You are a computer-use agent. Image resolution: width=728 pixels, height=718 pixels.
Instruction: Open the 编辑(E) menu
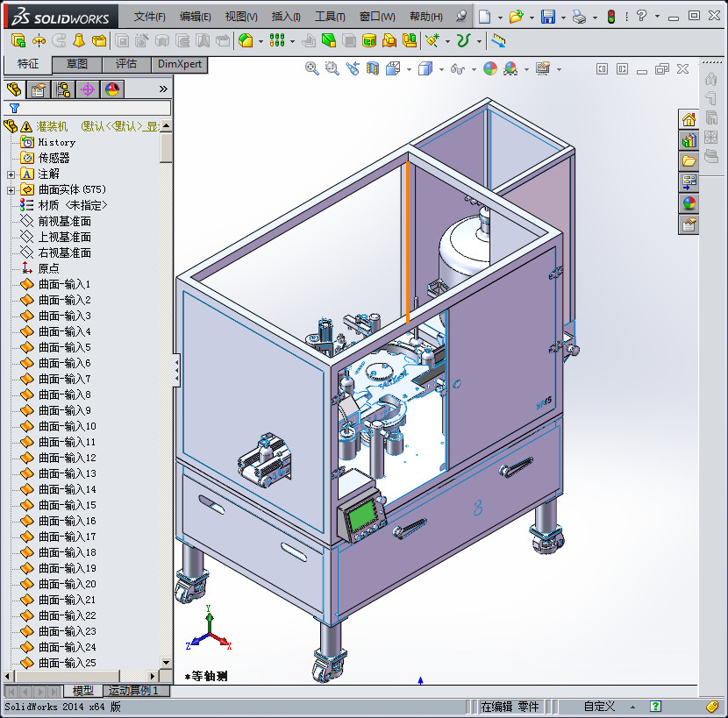click(195, 17)
